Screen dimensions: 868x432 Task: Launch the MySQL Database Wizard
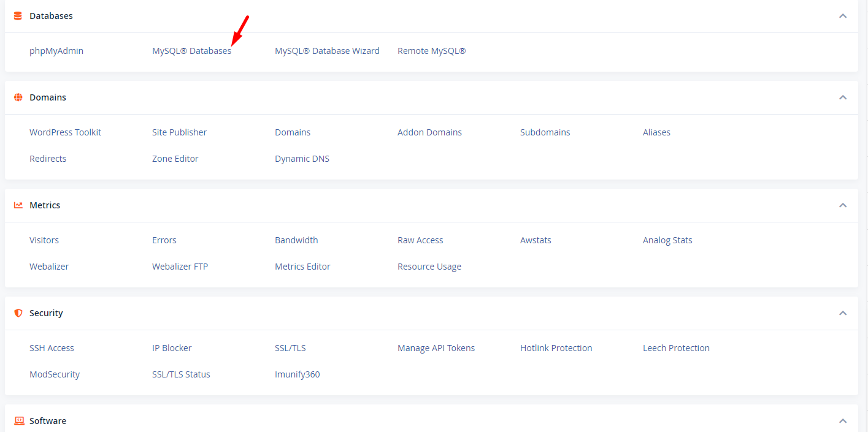[327, 51]
